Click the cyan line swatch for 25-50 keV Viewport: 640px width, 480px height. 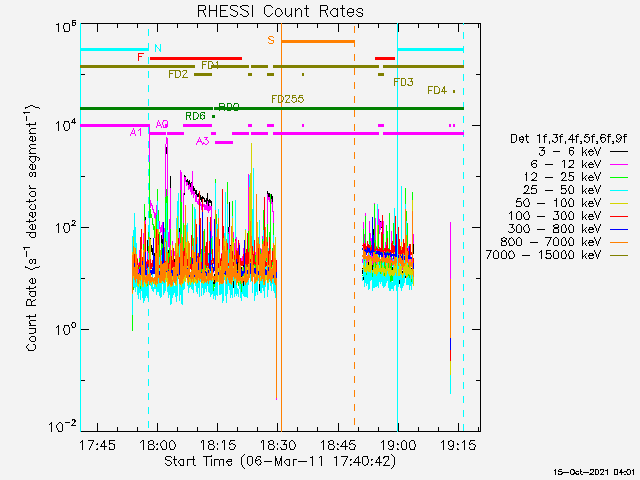point(619,190)
